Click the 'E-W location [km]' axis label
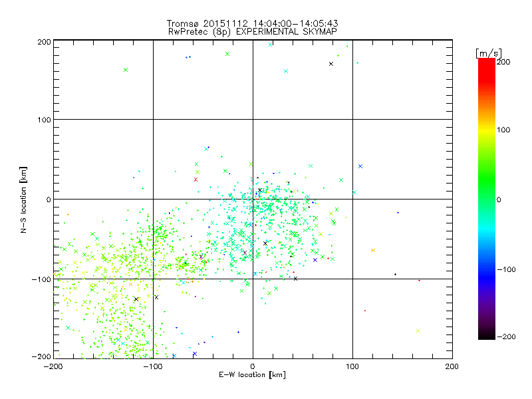Image resolution: width=532 pixels, height=399 pixels. (x=252, y=374)
